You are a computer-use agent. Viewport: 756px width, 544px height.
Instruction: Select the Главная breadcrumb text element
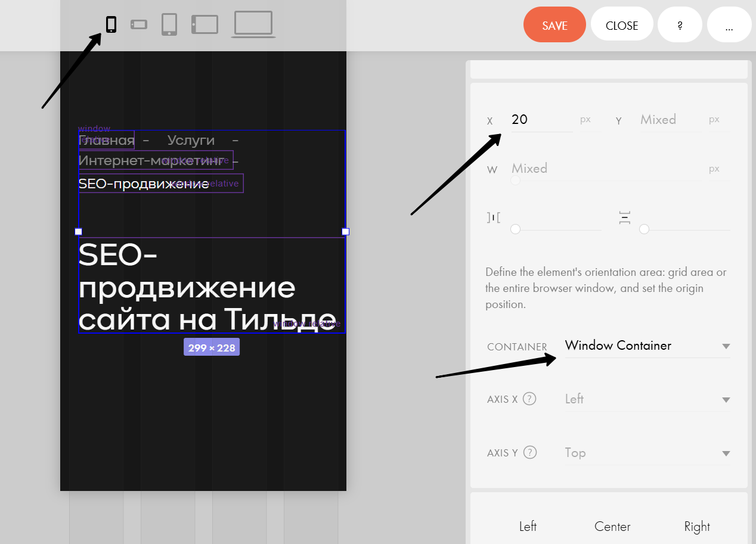pyautogui.click(x=107, y=140)
